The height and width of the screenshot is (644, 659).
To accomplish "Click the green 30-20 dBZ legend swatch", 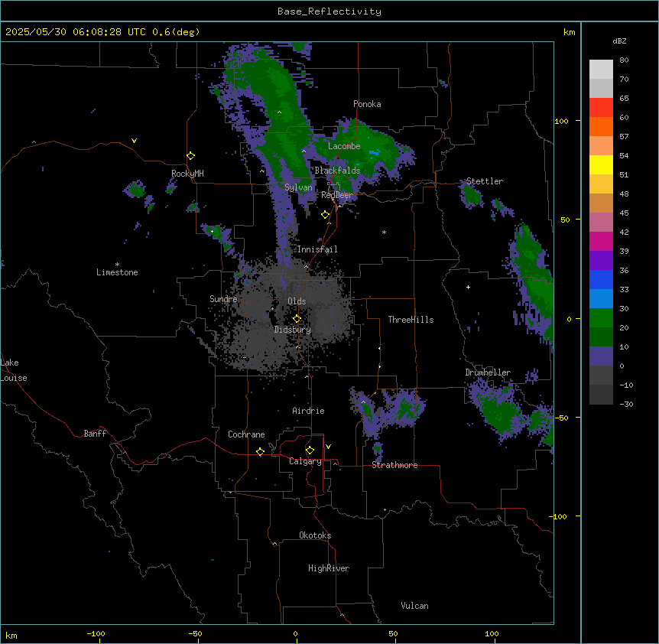I will click(x=601, y=318).
